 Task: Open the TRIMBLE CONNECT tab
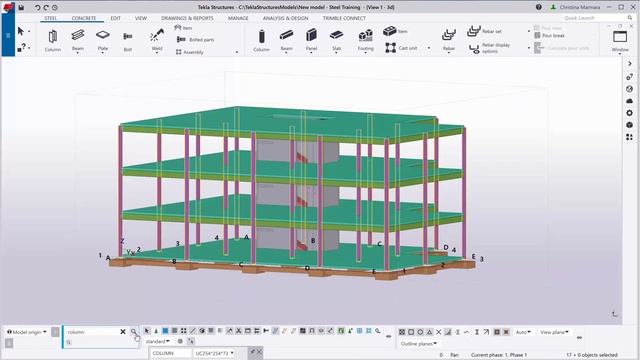[344, 18]
